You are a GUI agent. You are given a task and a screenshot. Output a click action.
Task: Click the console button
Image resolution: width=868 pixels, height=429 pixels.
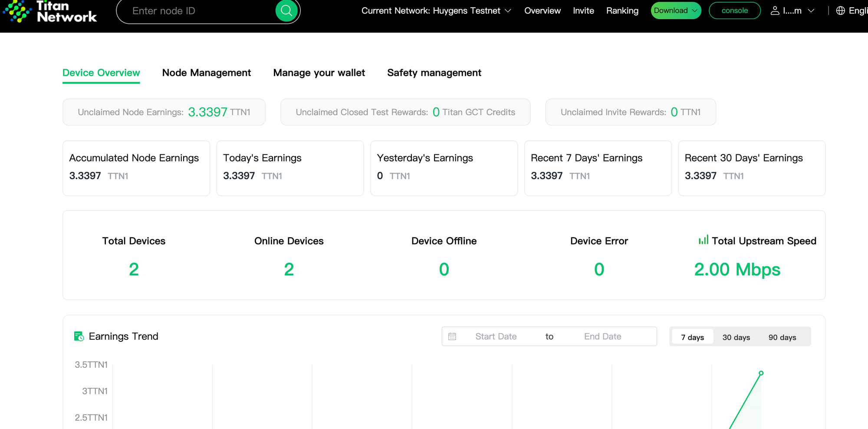click(734, 11)
